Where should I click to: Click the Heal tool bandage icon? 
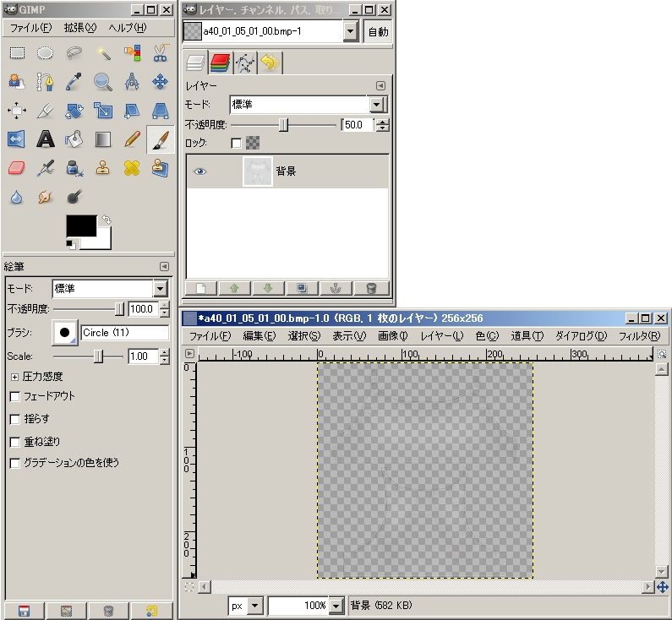(x=131, y=168)
